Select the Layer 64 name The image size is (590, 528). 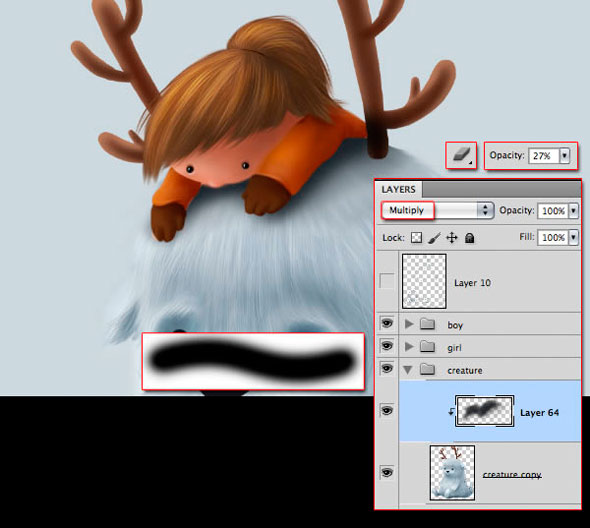(539, 413)
